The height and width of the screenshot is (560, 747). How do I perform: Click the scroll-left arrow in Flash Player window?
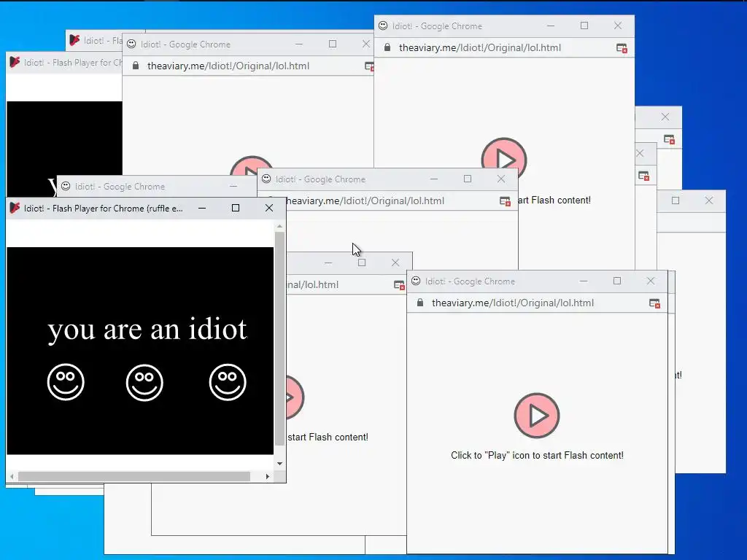click(x=12, y=476)
